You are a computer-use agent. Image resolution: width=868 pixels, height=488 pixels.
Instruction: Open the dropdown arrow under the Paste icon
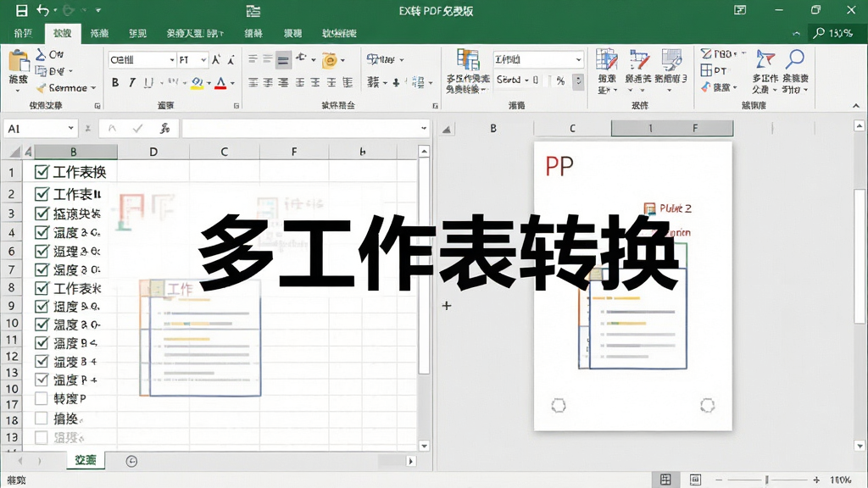click(x=19, y=90)
